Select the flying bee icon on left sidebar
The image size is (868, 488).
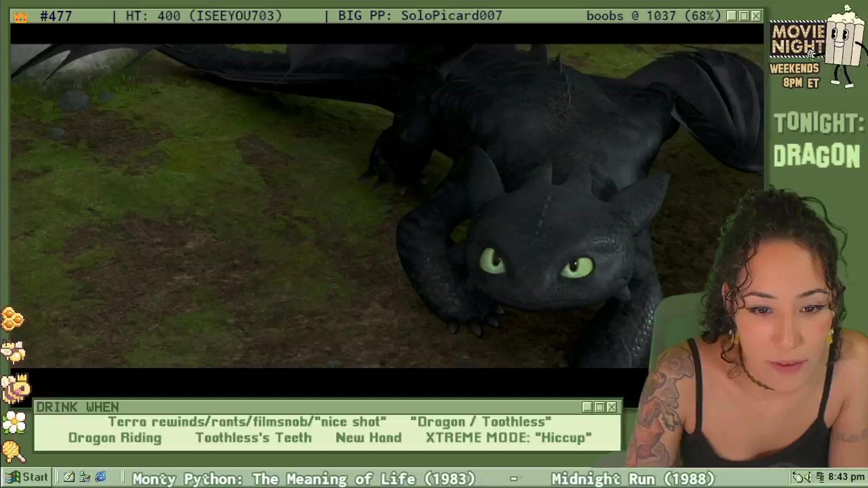pos(13,352)
